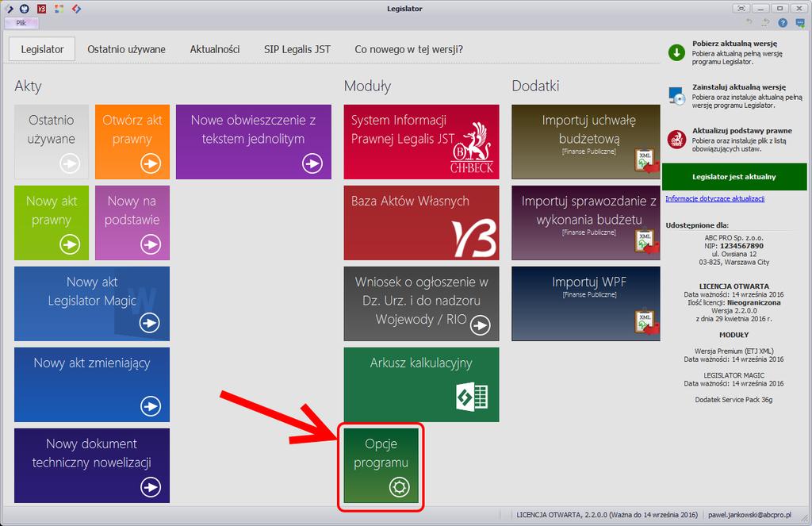Switch to SIP Legalis JST tab
The width and height of the screenshot is (812, 526).
click(x=297, y=49)
